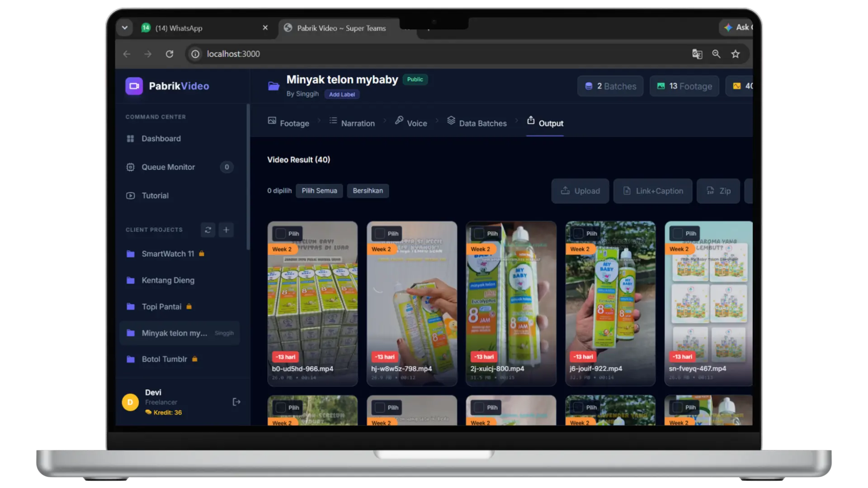Click the translate page icon
The height and width of the screenshot is (488, 868).
[x=697, y=54]
